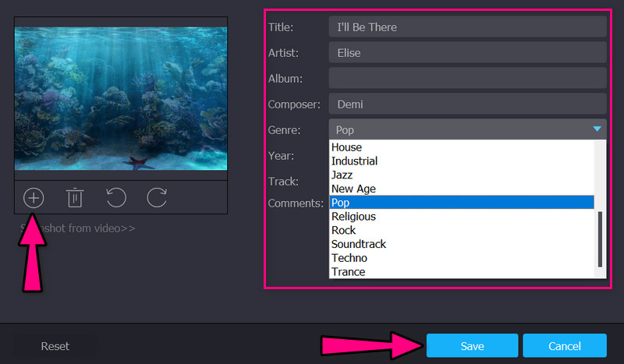Rotate cover image clockwise
The width and height of the screenshot is (624, 364).
coord(157,197)
